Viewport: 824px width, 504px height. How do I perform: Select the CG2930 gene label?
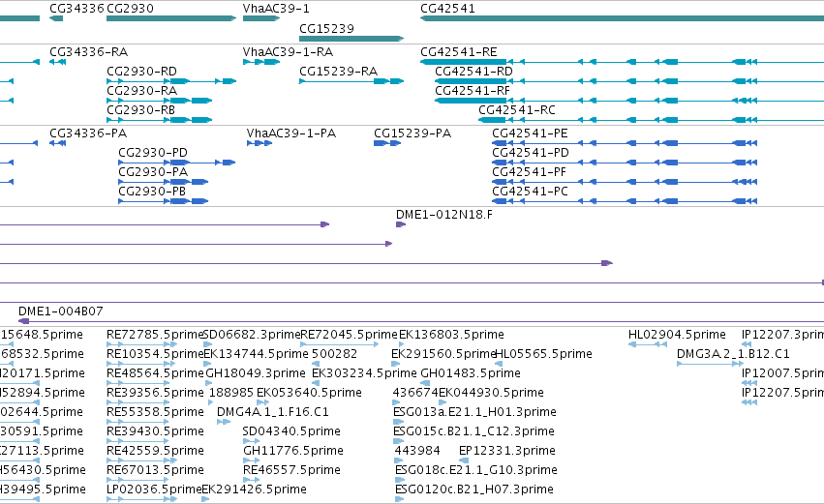(x=131, y=9)
